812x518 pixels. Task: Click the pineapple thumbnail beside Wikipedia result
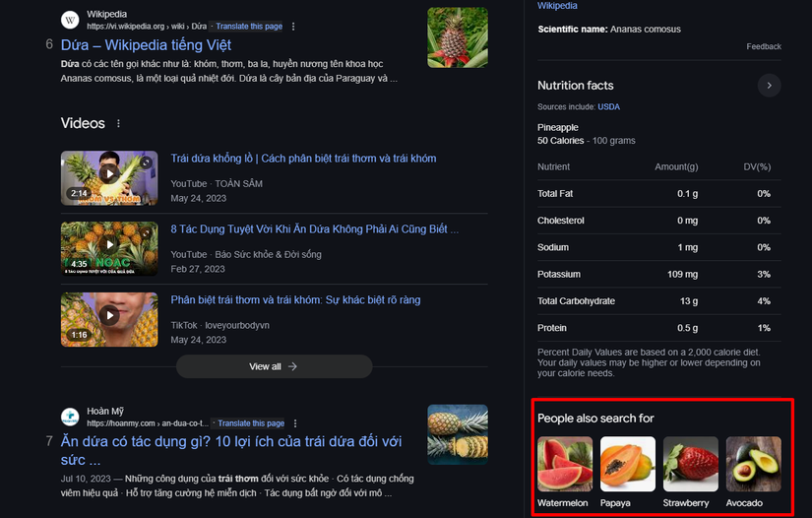click(458, 37)
